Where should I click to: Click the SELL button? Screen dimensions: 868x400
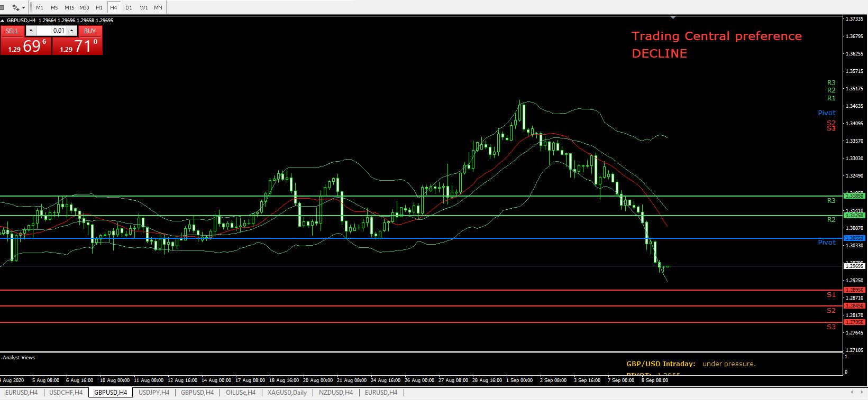tap(12, 31)
